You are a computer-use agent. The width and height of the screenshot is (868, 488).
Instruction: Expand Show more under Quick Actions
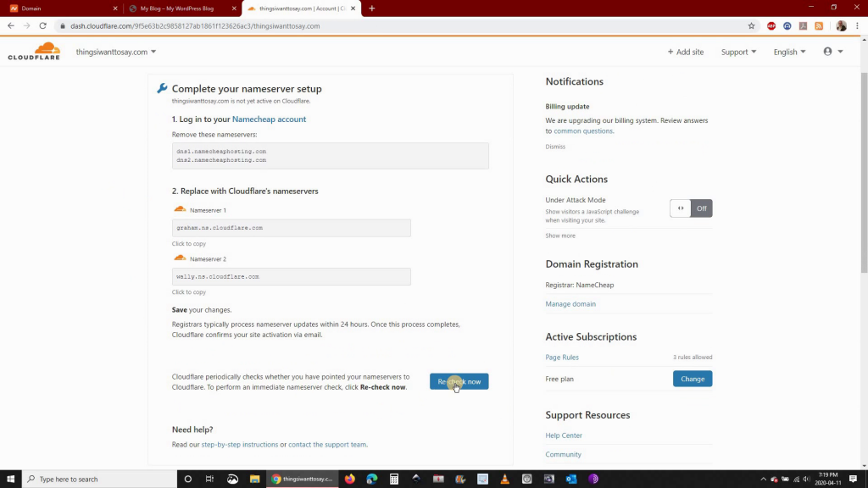coord(560,236)
